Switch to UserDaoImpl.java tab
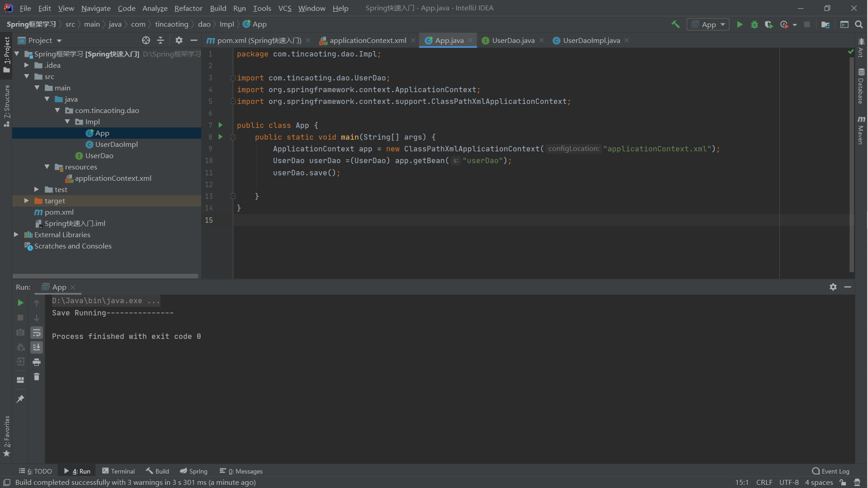The height and width of the screenshot is (488, 868). [x=591, y=40]
